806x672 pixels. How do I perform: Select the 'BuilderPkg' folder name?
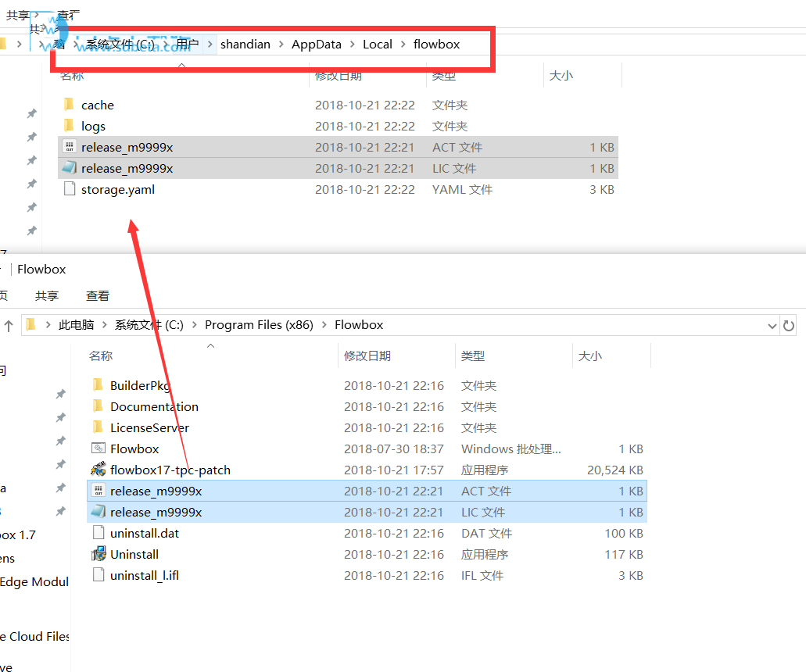[x=140, y=385]
